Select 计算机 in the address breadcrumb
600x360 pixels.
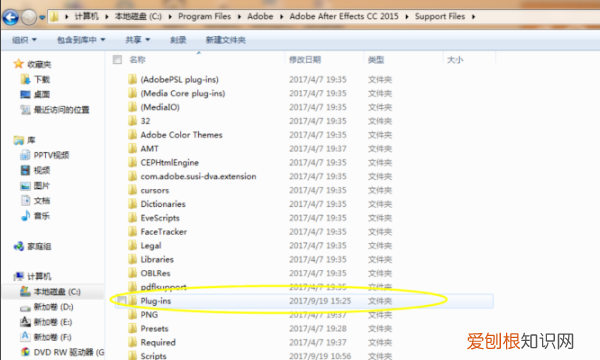pyautogui.click(x=86, y=16)
